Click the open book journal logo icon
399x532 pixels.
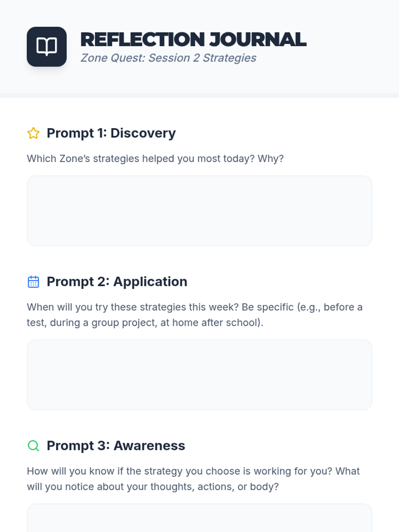[x=47, y=47]
